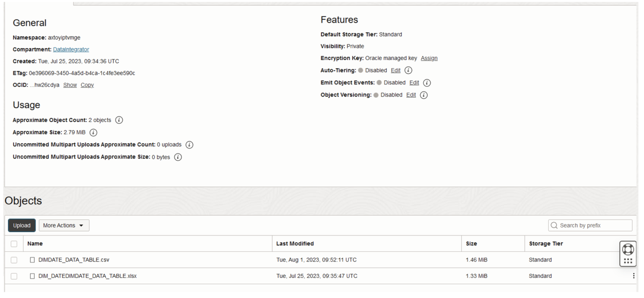Viewport: 644px width, 298px height.
Task: Click the Object Versioning info icon
Action: 423,95
